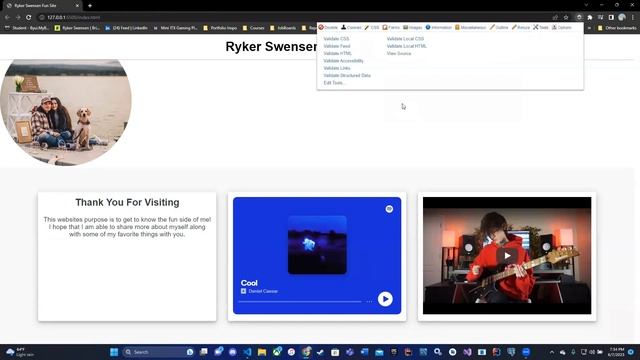The width and height of the screenshot is (640, 360).
Task: Click Validate HTML link
Action: (338, 53)
